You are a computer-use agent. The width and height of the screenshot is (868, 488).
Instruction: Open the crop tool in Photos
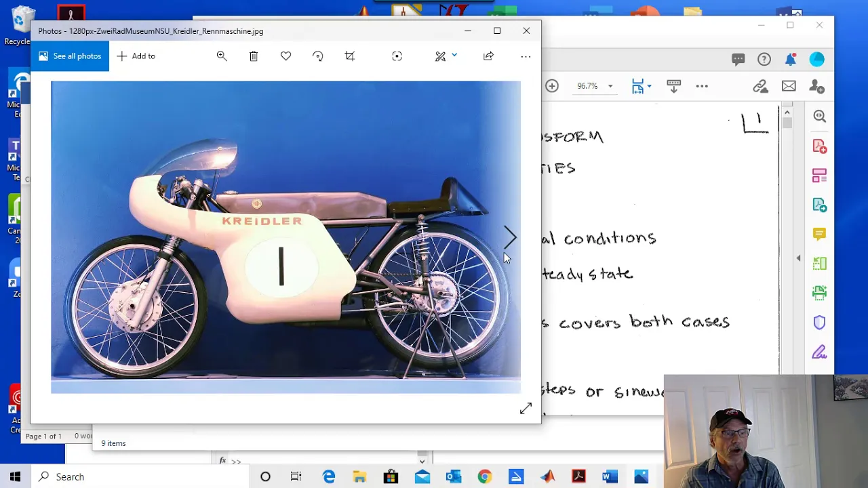(350, 56)
